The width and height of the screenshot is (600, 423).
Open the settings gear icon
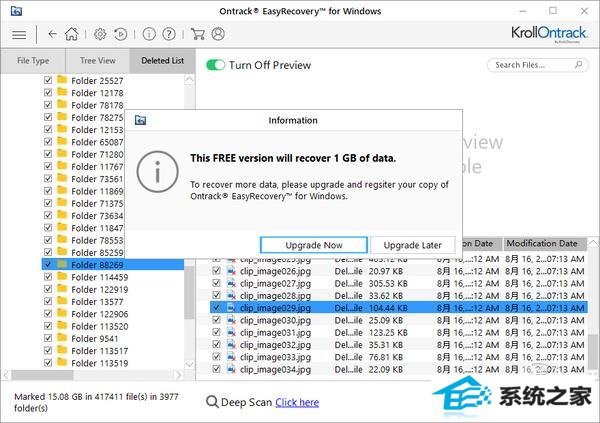pyautogui.click(x=100, y=34)
